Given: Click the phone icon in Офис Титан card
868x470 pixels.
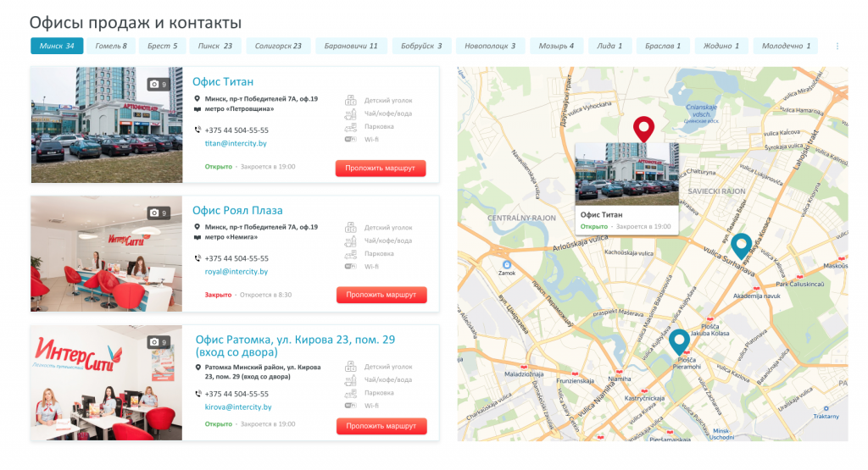Looking at the screenshot, I should pyautogui.click(x=198, y=130).
